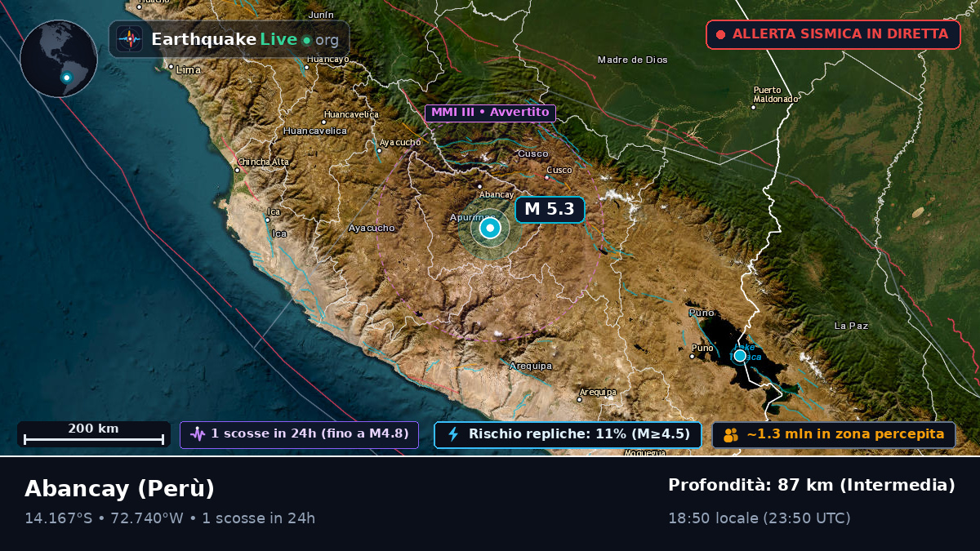Click the purple waveform icon beside the aftershock count

click(198, 434)
